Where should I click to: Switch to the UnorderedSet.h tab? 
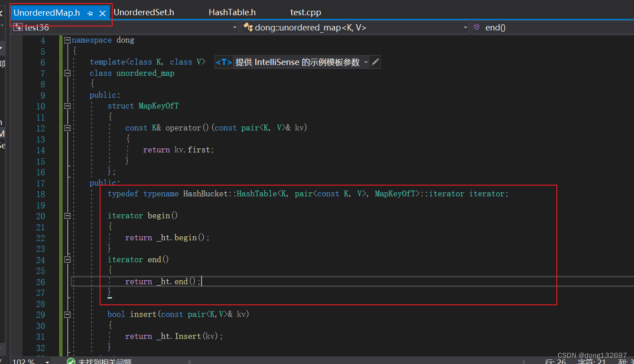pyautogui.click(x=144, y=13)
